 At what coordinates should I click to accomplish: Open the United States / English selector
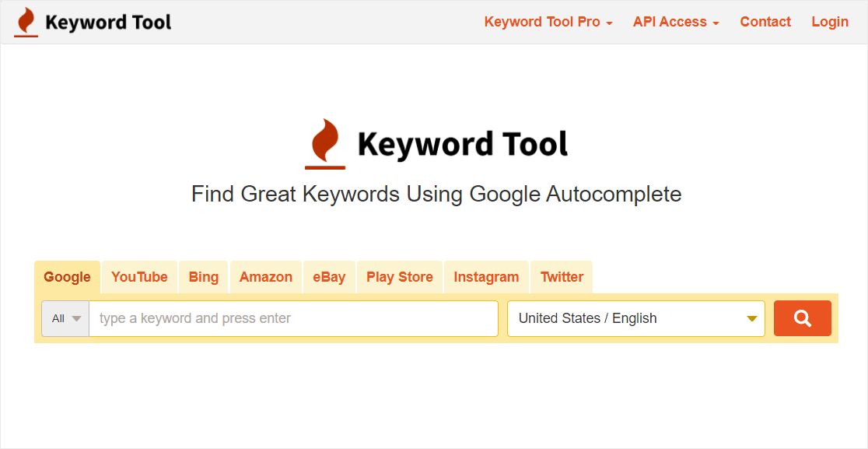636,318
